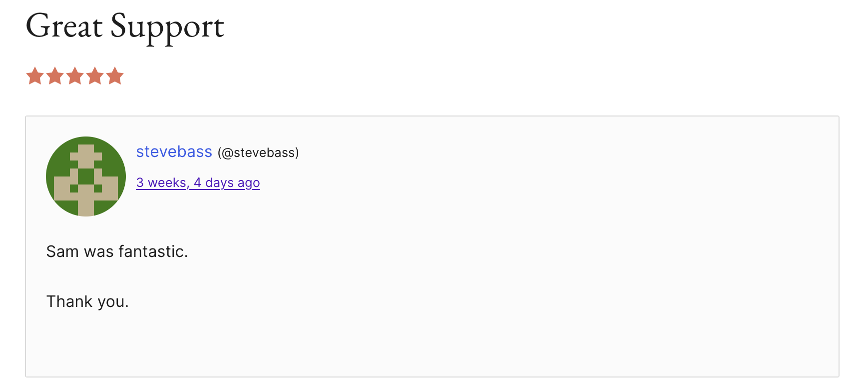Click the "Sam was fantastic." sentence

[x=117, y=251]
